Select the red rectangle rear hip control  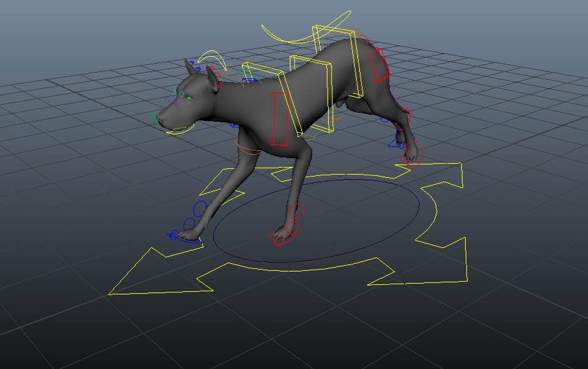[379, 66]
